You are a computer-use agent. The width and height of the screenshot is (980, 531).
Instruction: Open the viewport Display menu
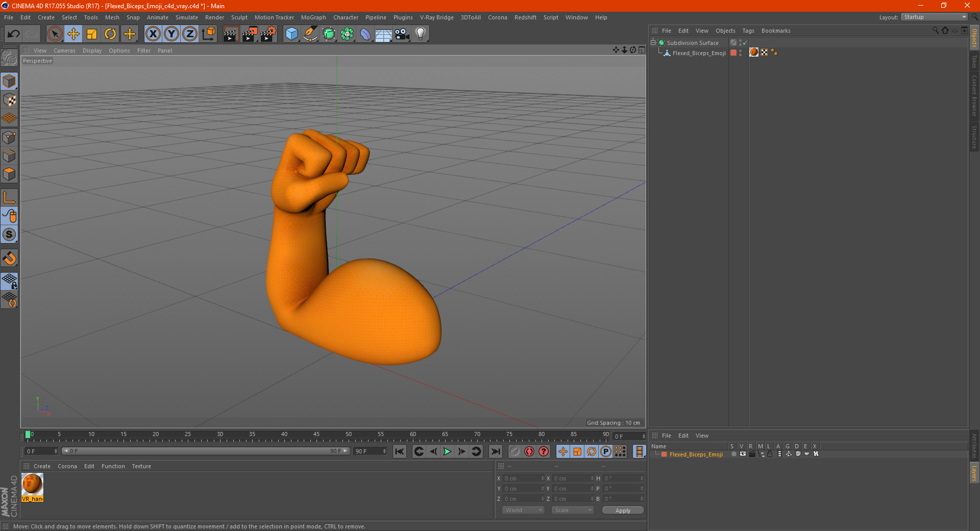click(92, 51)
